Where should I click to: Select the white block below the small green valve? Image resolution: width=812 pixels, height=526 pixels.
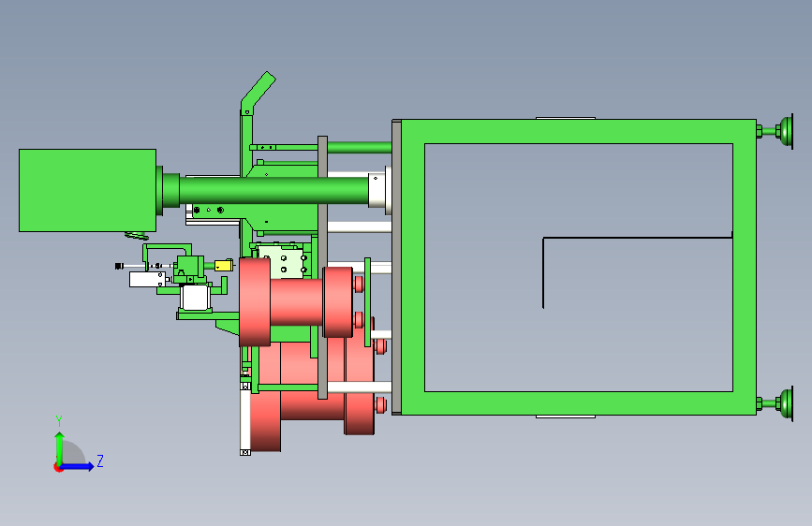tap(195, 298)
